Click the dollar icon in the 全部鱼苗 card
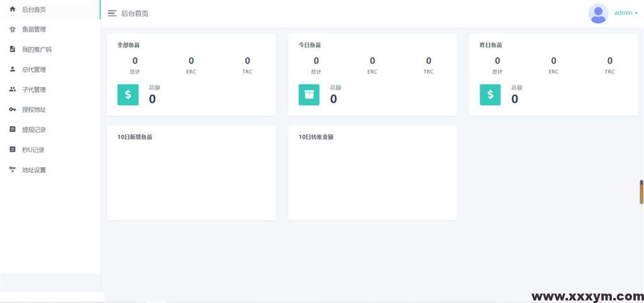644x303 pixels. (128, 94)
